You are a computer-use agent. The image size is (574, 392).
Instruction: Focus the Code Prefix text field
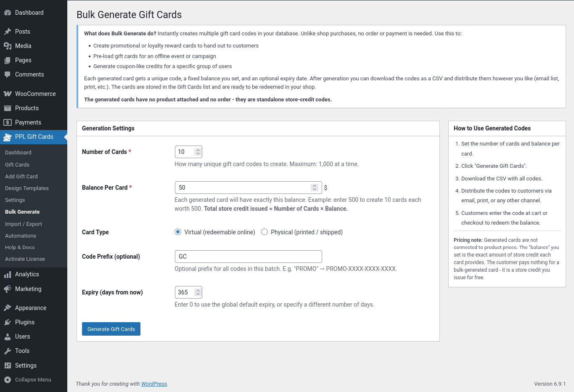pyautogui.click(x=248, y=257)
